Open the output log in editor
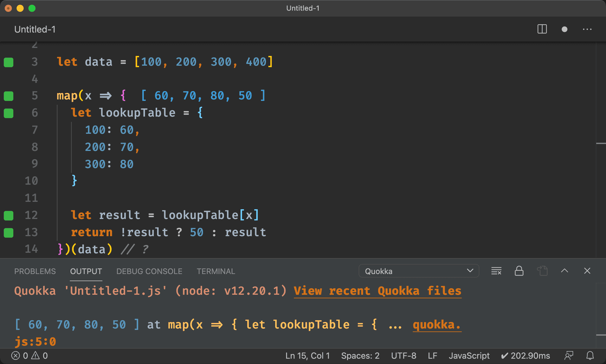Viewport: 606px width, 364px height. [542, 271]
